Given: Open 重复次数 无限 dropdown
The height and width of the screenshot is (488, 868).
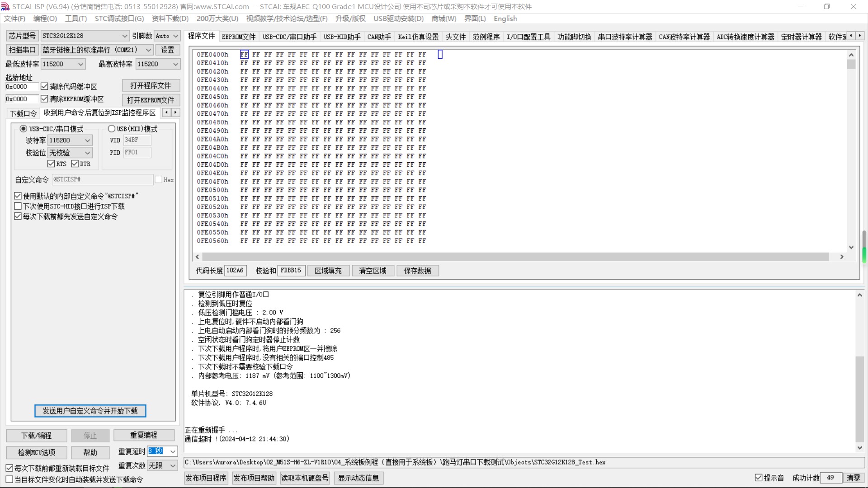Looking at the screenshot, I should tap(162, 465).
